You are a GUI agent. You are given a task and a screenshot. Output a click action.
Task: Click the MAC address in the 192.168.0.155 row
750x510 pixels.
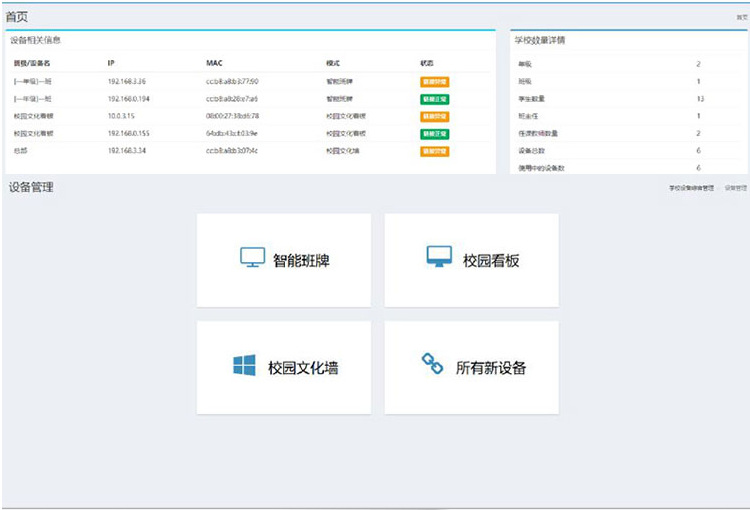pos(232,133)
